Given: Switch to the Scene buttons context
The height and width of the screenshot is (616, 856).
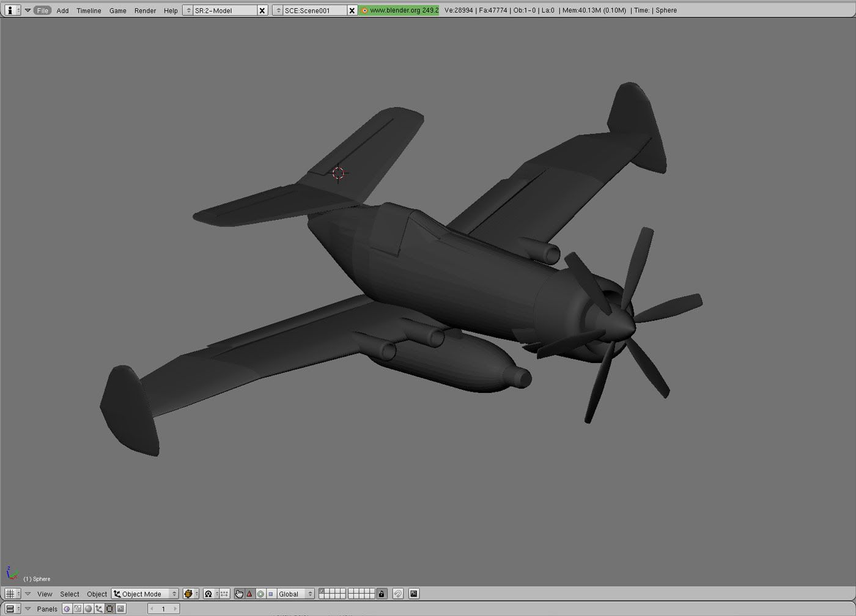Looking at the screenshot, I should (120, 609).
